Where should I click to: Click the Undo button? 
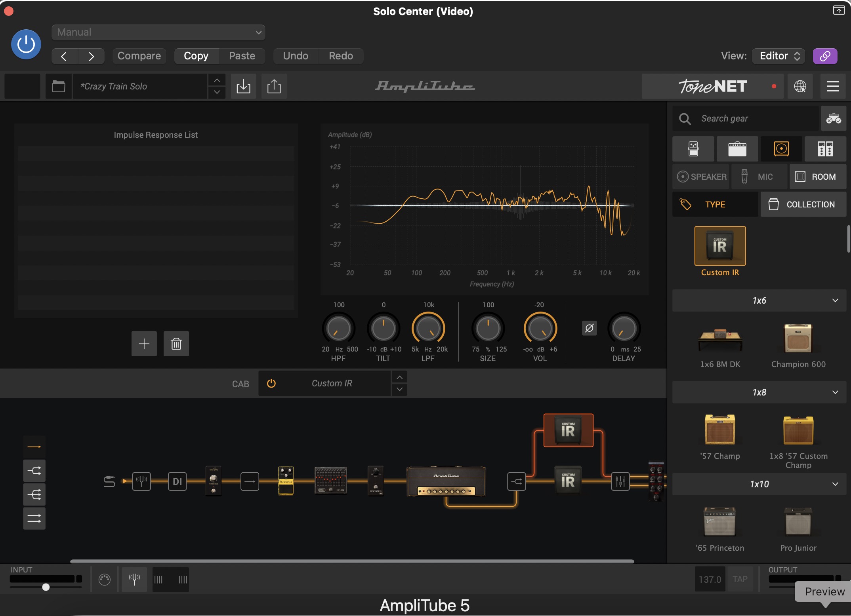(296, 56)
